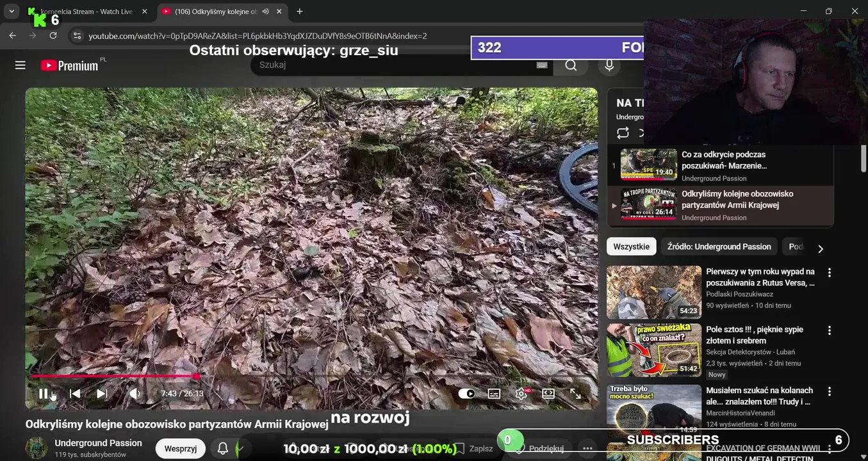Click the YouTube URL address bar
Screen dimensions: 868x461
click(258, 36)
